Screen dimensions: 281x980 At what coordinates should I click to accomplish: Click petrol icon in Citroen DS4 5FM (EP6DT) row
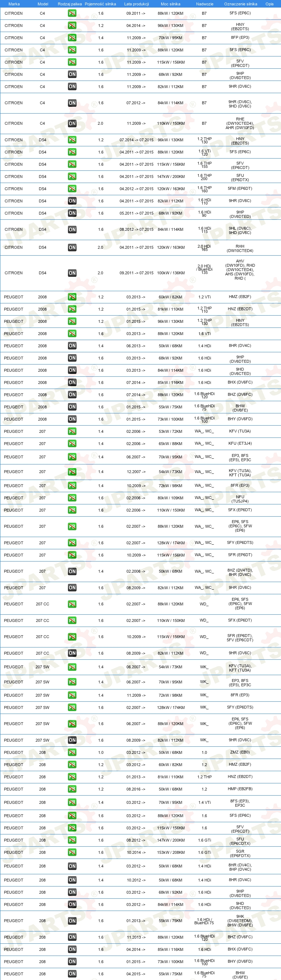pos(72,189)
